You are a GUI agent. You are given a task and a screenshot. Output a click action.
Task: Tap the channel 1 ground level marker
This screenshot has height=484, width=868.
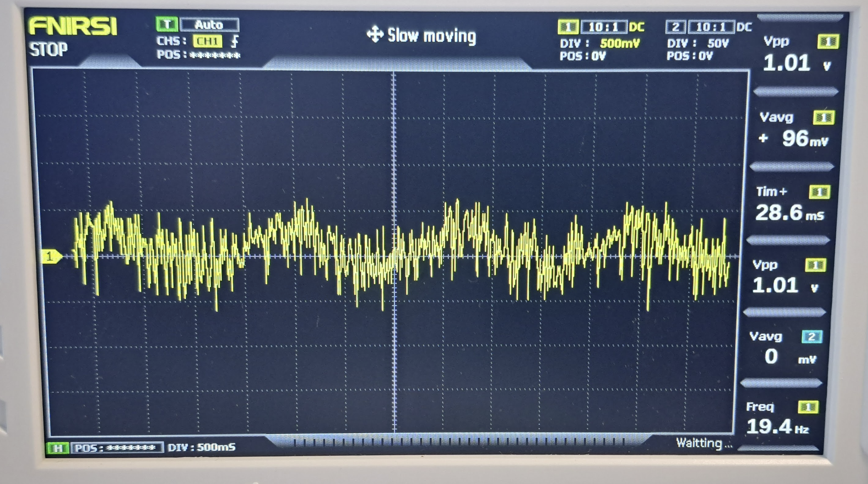tap(52, 257)
